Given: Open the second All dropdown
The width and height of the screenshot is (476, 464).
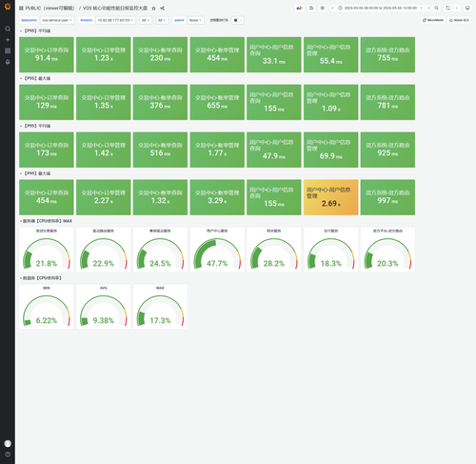Looking at the screenshot, I should coord(162,20).
